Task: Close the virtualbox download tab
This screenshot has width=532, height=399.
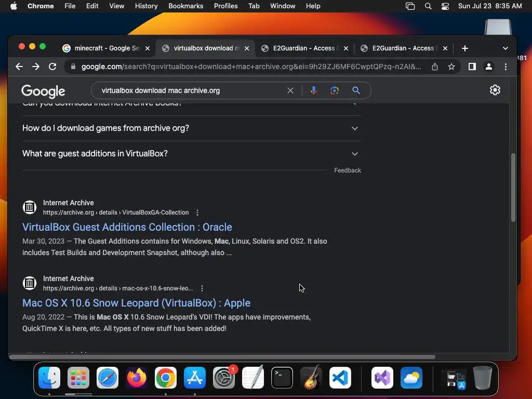Action: (247, 48)
